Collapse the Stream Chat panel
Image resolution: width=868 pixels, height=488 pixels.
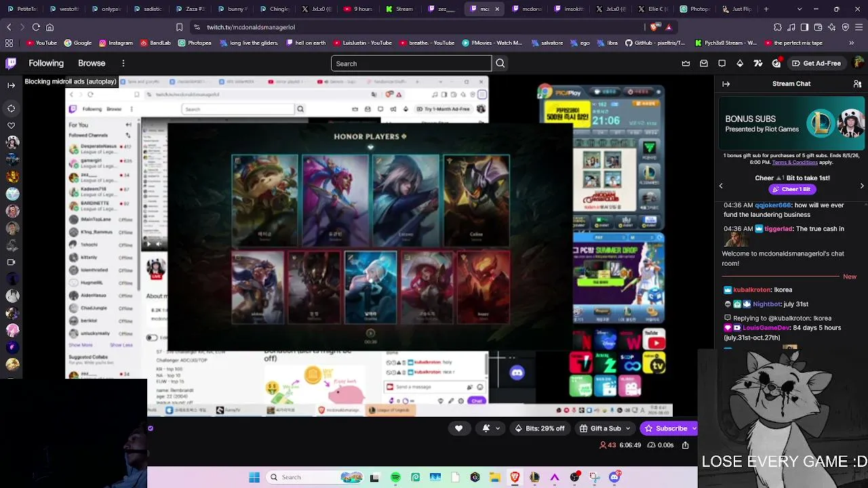[x=726, y=84]
